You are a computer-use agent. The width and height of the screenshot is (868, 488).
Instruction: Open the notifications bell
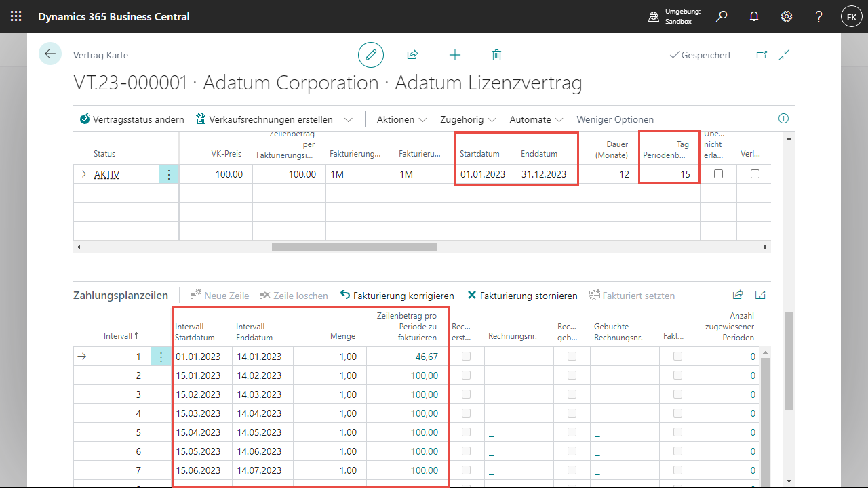pyautogui.click(x=754, y=16)
